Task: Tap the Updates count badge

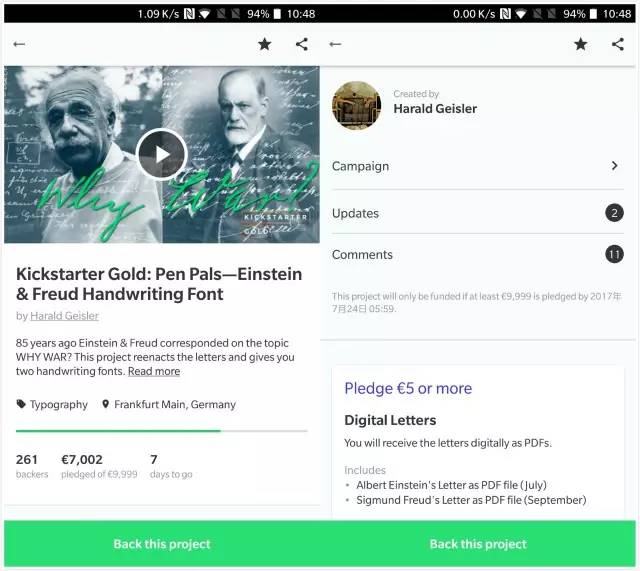Action: coord(614,213)
